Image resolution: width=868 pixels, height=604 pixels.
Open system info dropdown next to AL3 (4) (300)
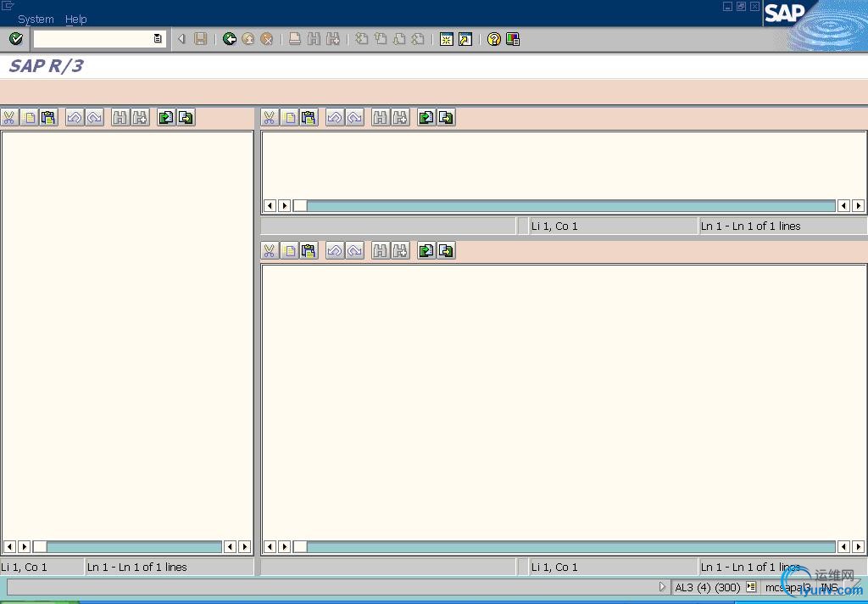coord(751,587)
